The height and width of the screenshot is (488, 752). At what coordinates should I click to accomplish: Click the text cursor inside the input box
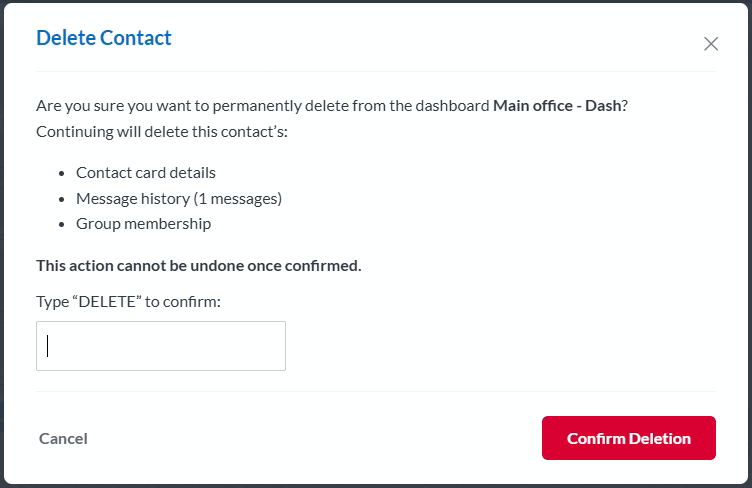point(48,346)
